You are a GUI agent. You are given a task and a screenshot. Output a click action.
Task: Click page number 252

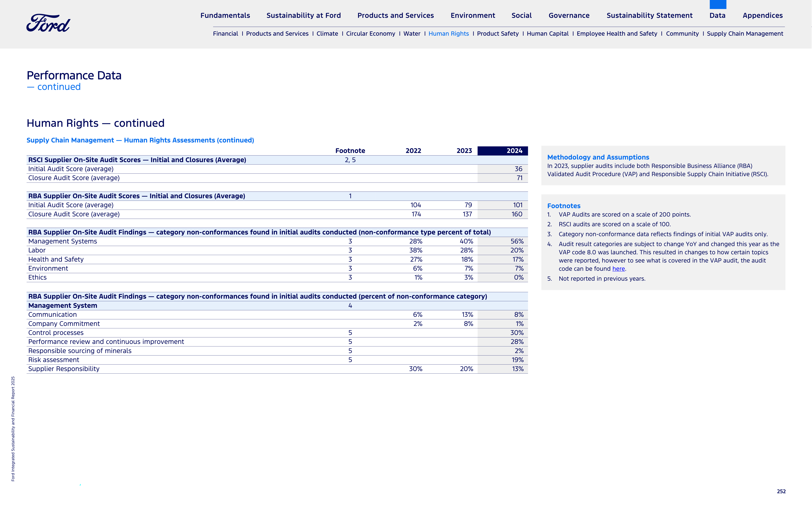tap(781, 492)
